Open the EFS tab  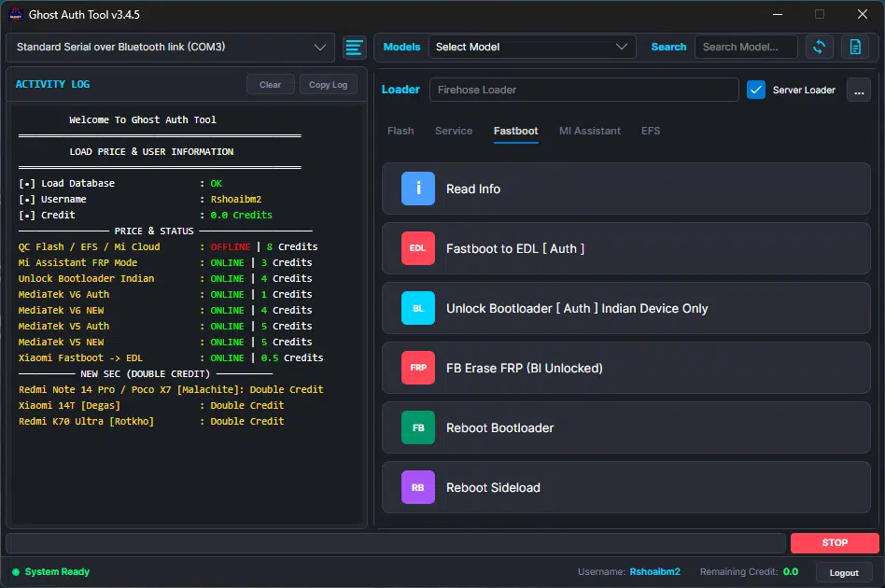coord(651,131)
